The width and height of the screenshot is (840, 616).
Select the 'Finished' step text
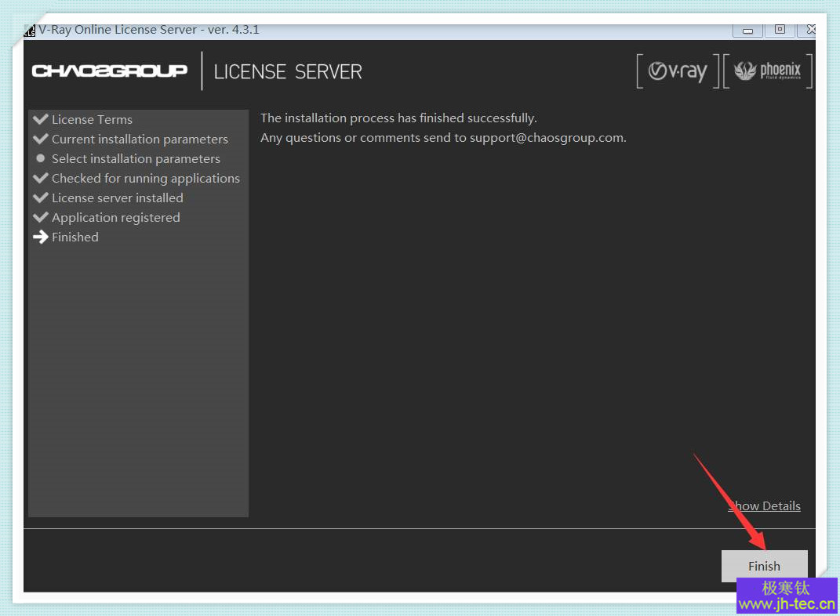pyautogui.click(x=75, y=237)
